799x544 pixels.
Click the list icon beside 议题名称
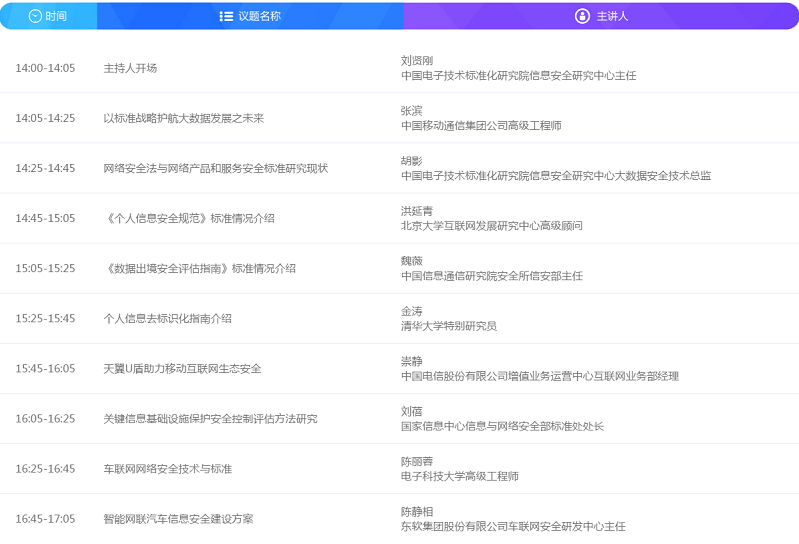(226, 16)
